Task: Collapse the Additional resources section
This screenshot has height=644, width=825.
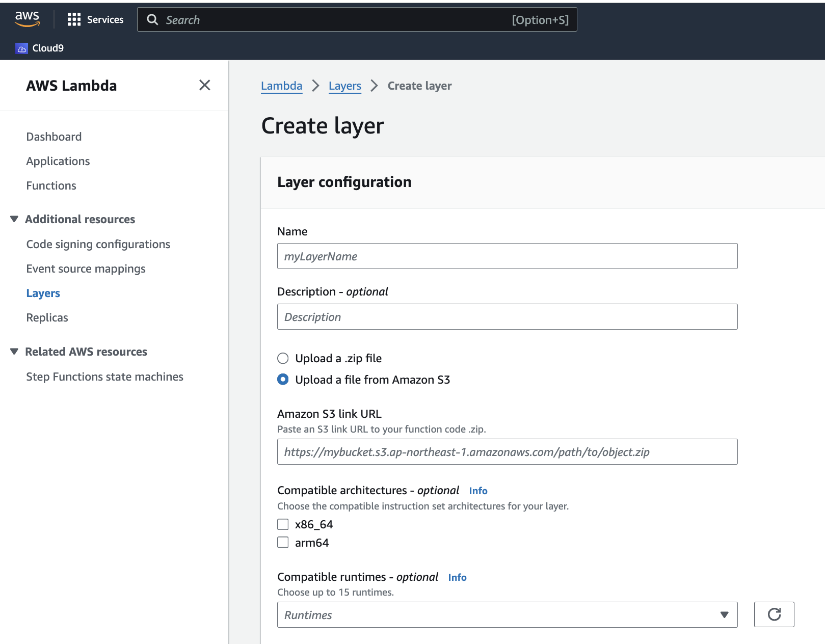Action: [x=14, y=219]
